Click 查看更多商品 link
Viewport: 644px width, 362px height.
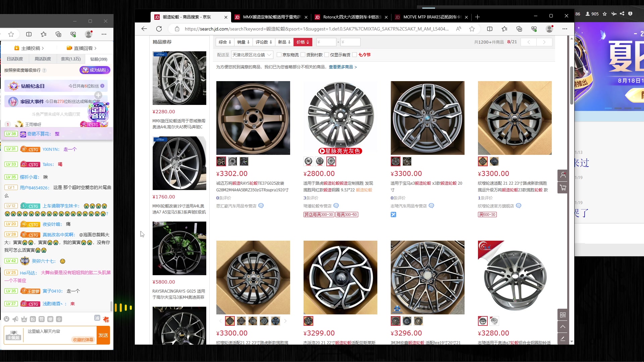pos(342,67)
